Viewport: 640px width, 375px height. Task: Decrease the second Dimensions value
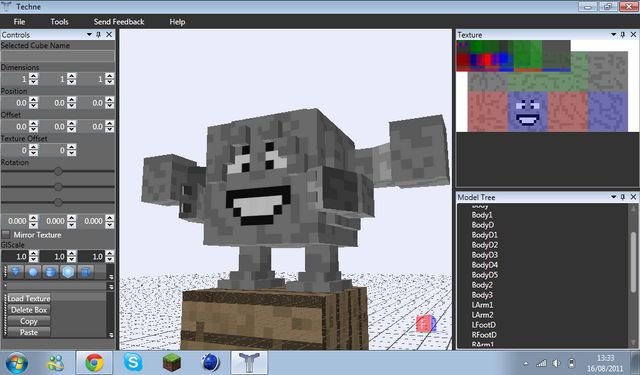click(71, 82)
